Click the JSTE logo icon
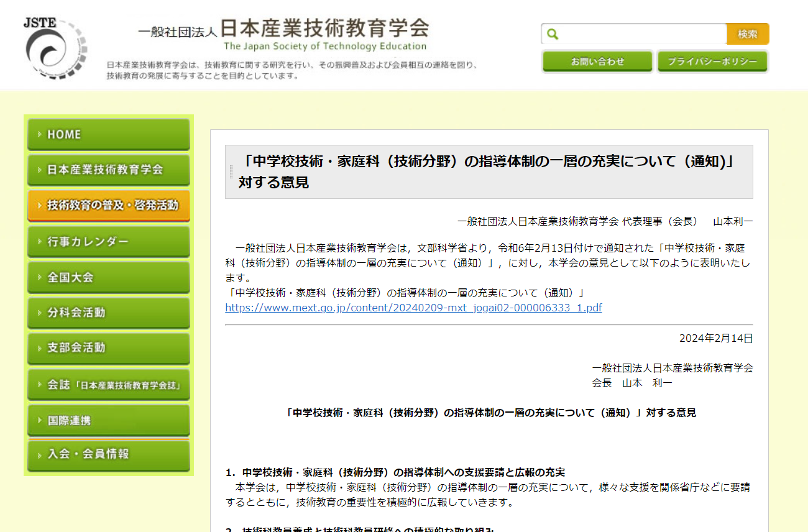Viewport: 808px width, 532px height. pos(55,48)
